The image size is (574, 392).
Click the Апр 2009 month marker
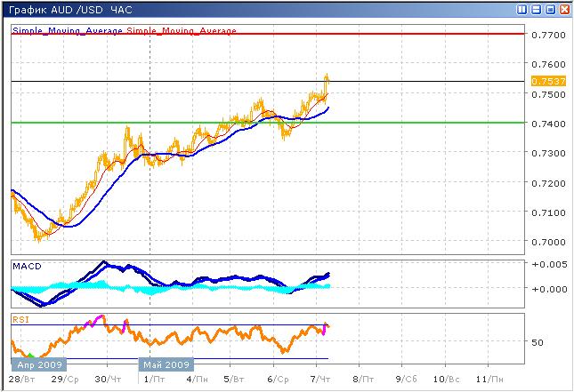pos(36,364)
